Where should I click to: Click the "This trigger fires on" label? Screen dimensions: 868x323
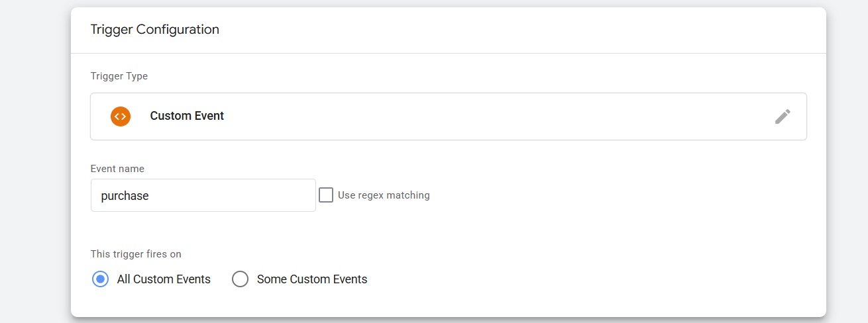136,254
